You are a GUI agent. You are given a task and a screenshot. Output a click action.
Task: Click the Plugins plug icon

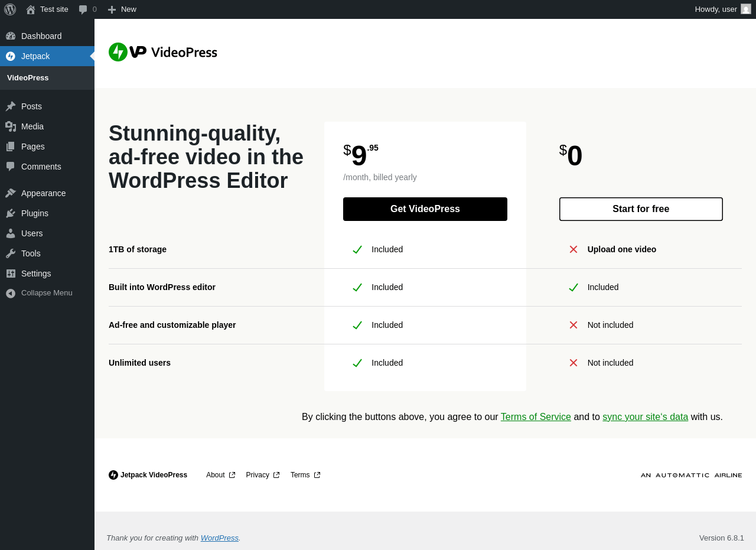click(x=11, y=213)
